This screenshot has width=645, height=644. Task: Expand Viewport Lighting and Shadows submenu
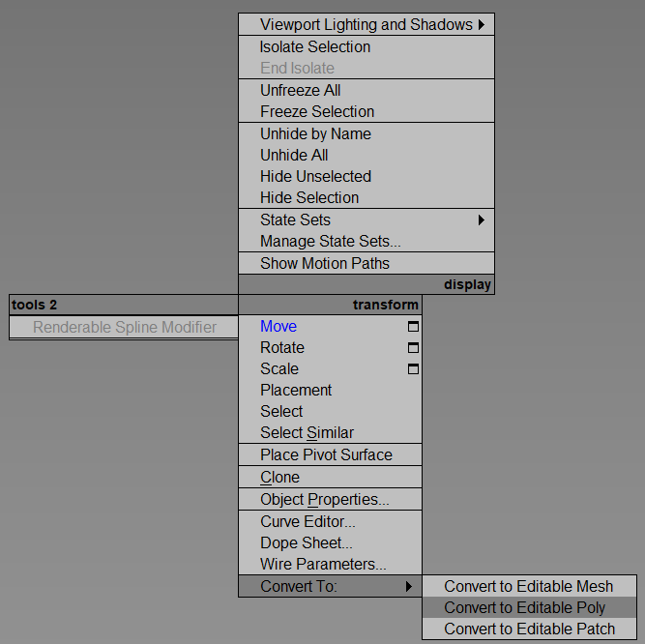pos(481,25)
